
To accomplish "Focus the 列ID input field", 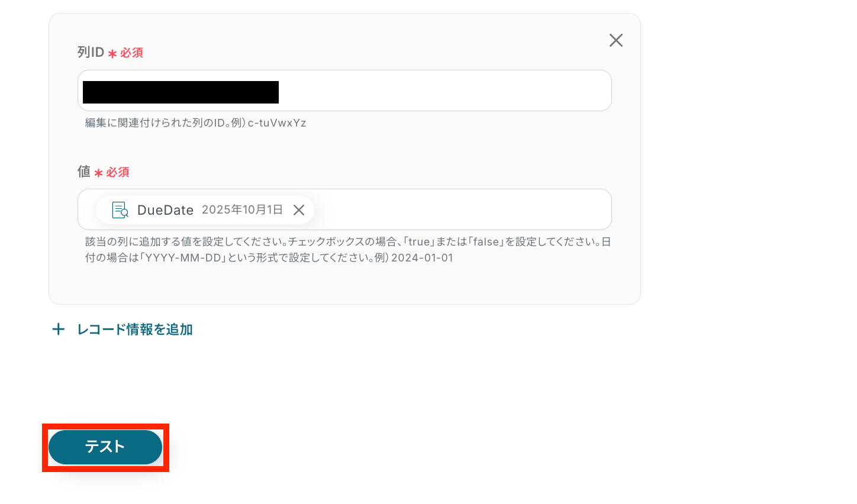I will point(344,91).
